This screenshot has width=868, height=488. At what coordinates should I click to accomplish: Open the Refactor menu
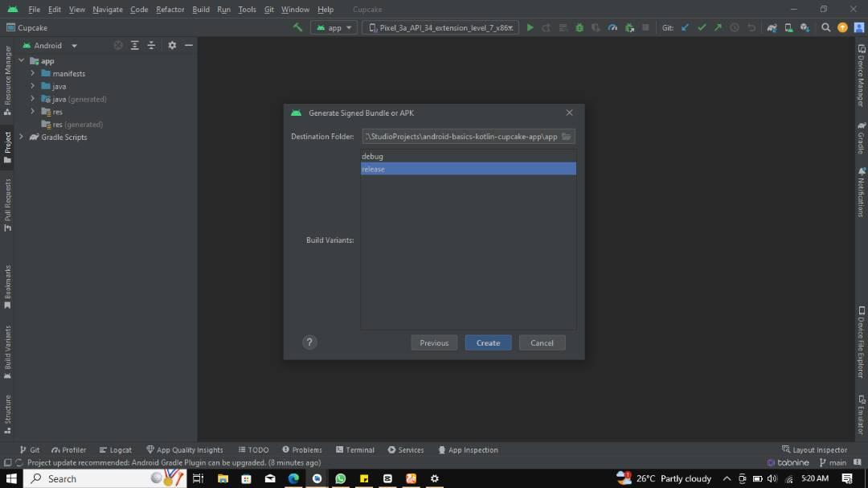(x=170, y=10)
